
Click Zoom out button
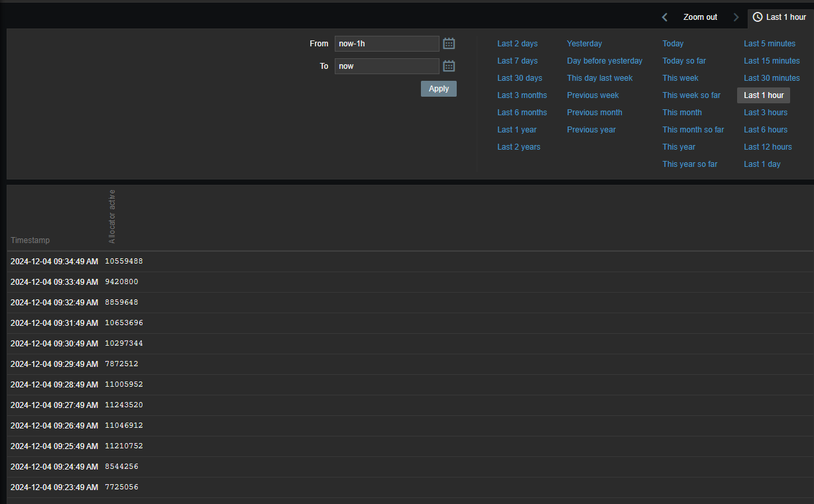click(700, 17)
